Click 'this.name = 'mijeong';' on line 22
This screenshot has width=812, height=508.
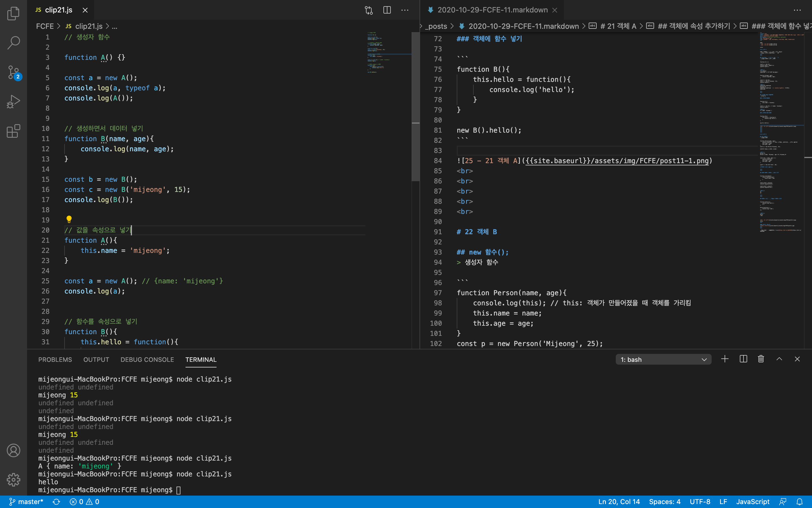(125, 250)
